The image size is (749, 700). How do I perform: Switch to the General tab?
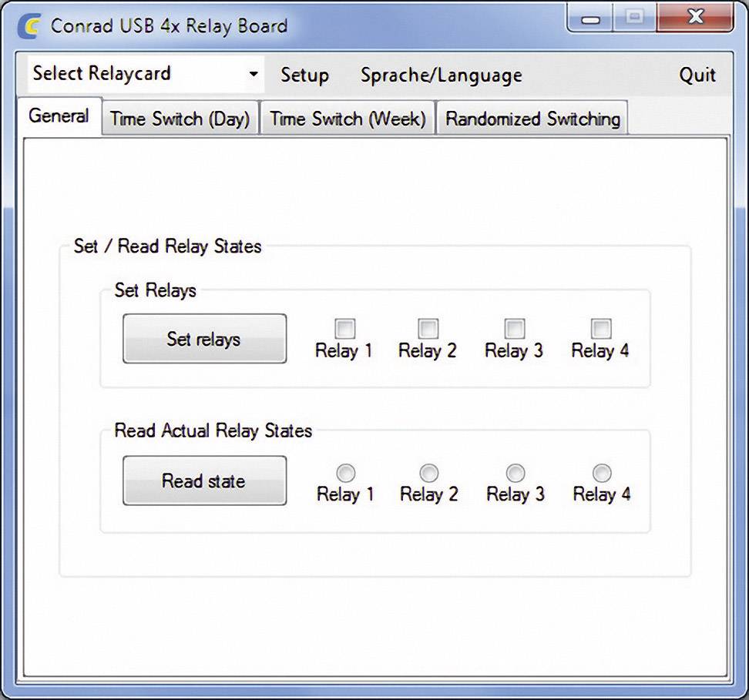(59, 117)
